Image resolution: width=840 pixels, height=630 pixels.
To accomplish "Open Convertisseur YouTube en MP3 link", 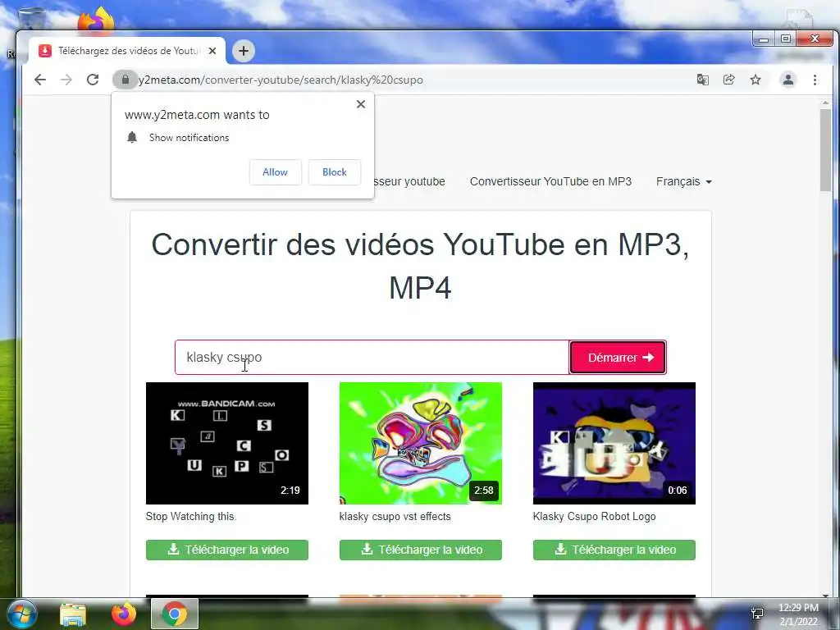I will [x=550, y=181].
